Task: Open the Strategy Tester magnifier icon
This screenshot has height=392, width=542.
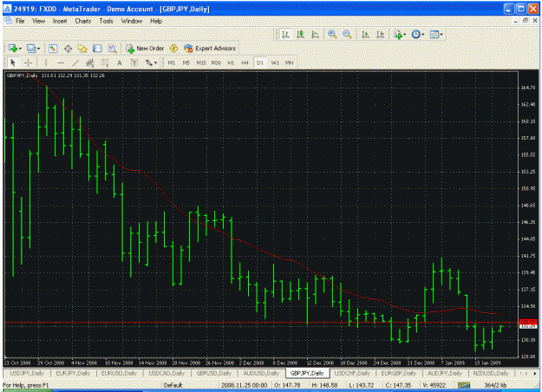Action: 112,49
